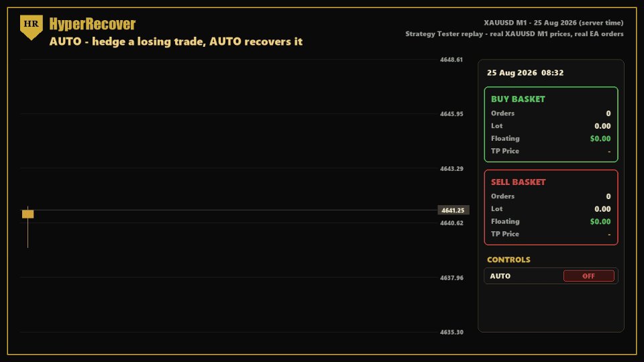Click the BUY BASKET Orders label
Viewport: 644px width, 362px height.
tap(502, 113)
